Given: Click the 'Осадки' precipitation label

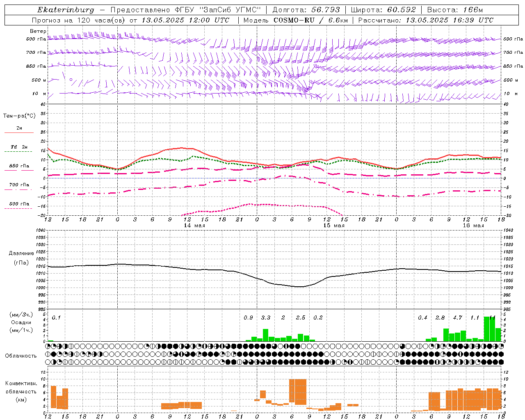Looking at the screenshot, I should tap(21, 322).
